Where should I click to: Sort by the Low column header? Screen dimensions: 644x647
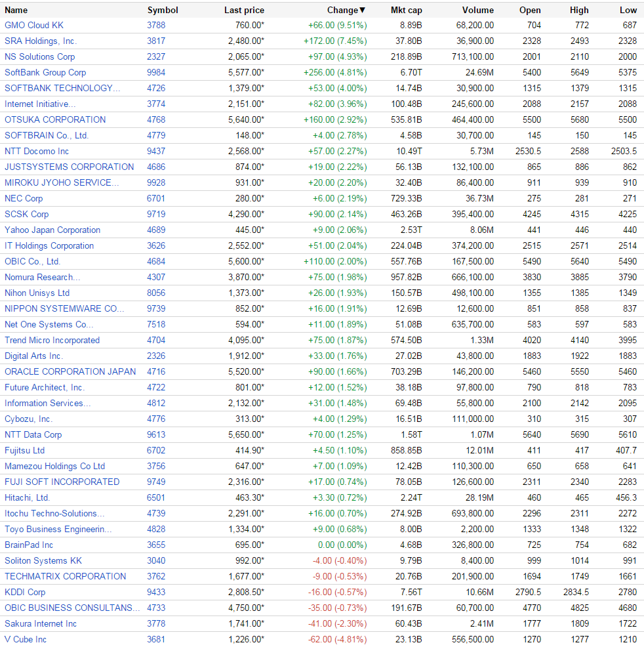(628, 10)
